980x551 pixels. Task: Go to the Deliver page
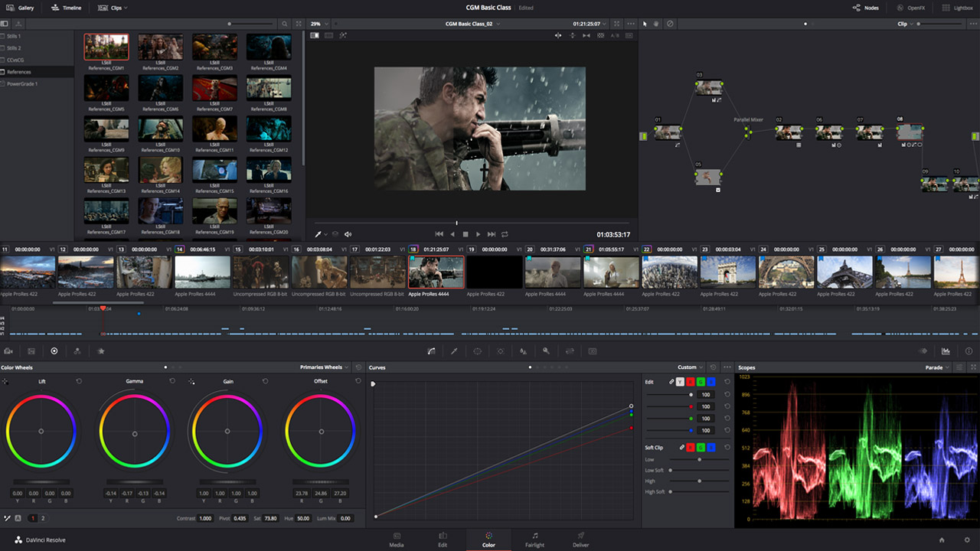[581, 540]
